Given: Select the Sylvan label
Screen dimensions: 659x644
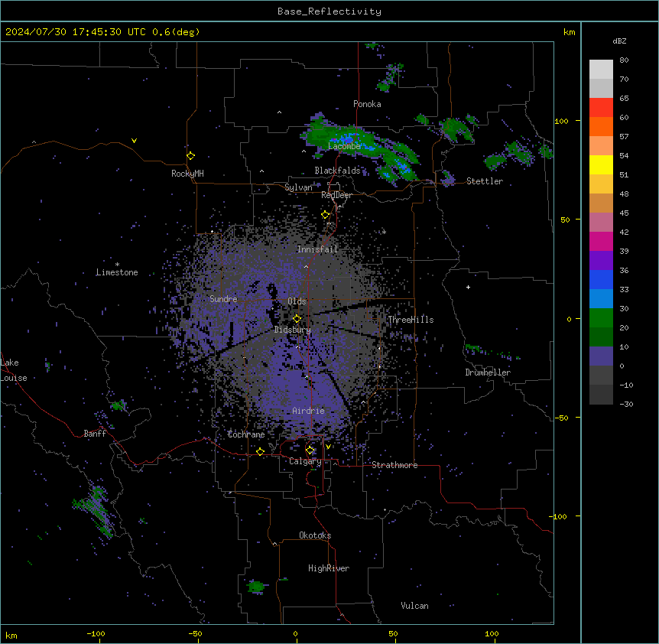Looking at the screenshot, I should click(x=298, y=187).
